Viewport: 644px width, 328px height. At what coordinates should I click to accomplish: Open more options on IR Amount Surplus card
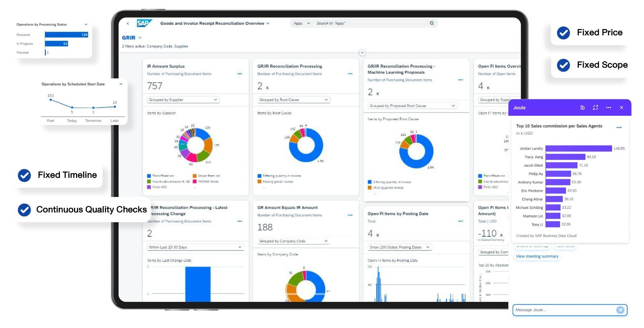(240, 74)
